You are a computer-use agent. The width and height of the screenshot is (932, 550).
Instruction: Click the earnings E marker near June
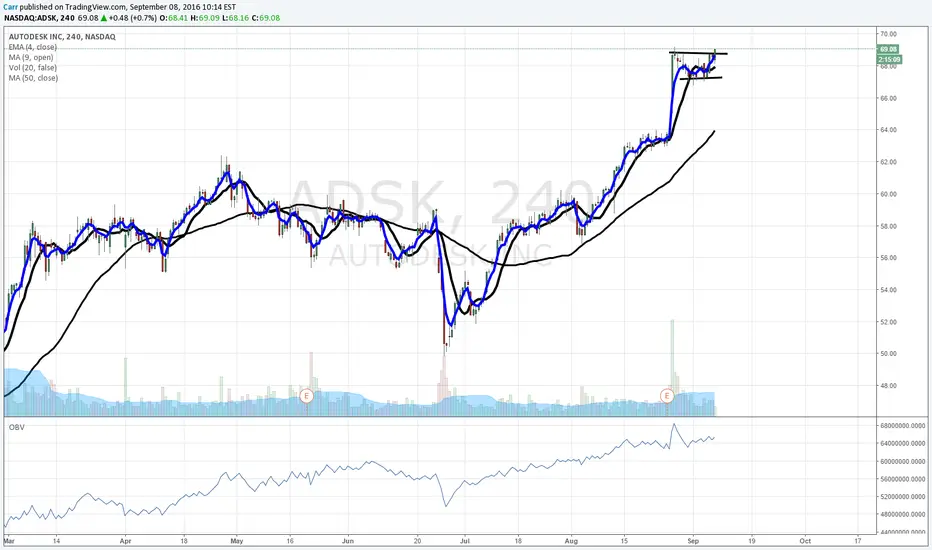pos(307,395)
